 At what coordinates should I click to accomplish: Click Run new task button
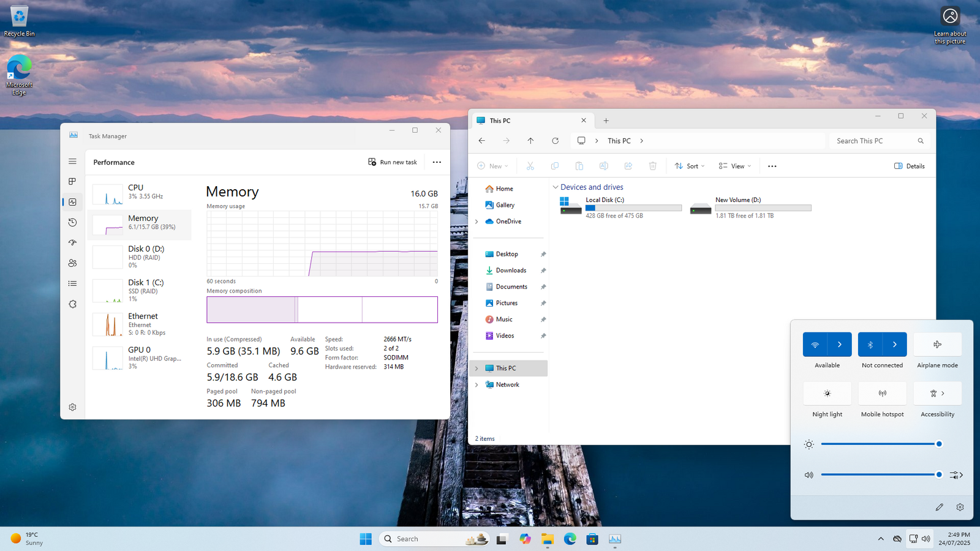pos(393,162)
